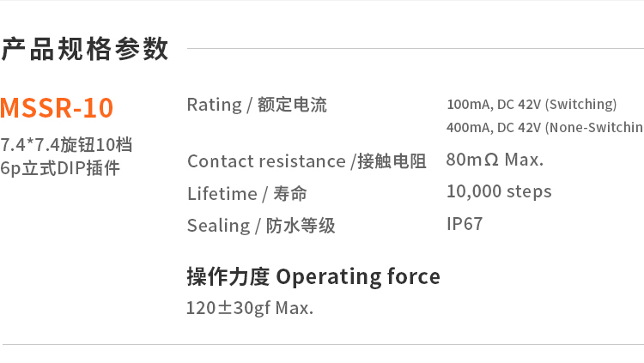Click the 产品规格参数 section heading
This screenshot has height=363, width=644.
pyautogui.click(x=85, y=49)
